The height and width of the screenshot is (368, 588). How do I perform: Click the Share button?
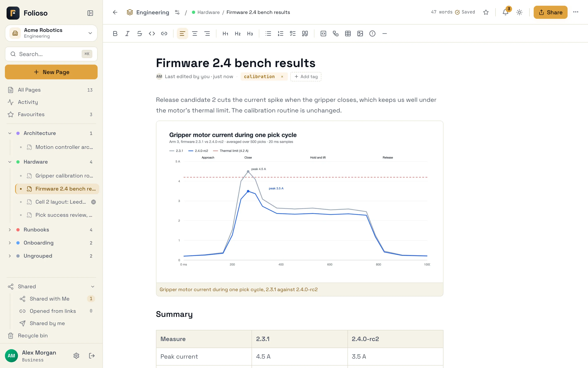pyautogui.click(x=550, y=12)
